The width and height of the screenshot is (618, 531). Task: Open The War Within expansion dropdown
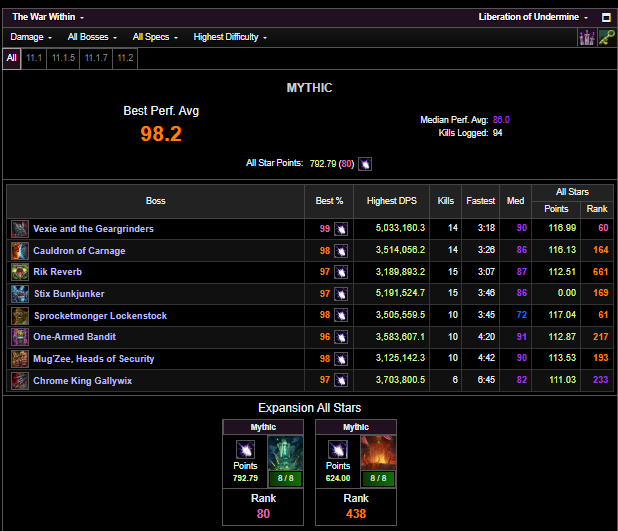[x=48, y=17]
